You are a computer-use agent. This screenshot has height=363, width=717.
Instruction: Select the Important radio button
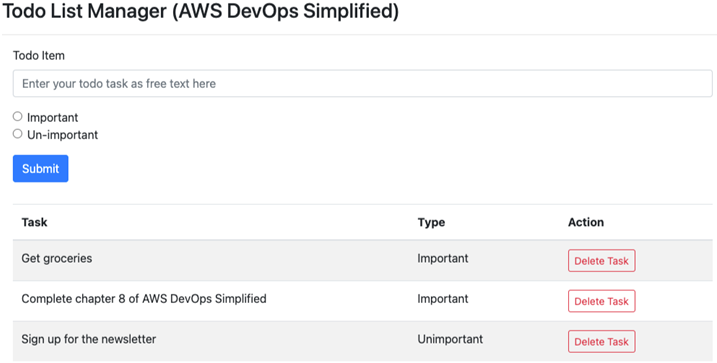(x=17, y=117)
